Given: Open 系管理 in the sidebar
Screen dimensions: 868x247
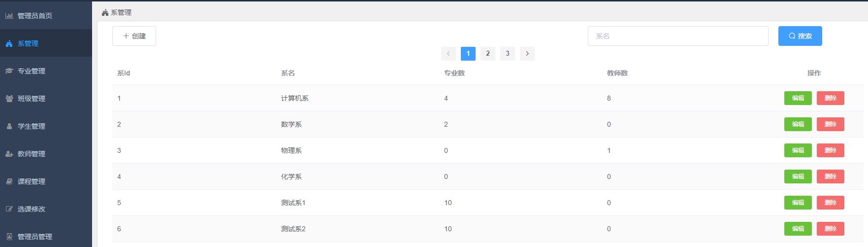Looking at the screenshot, I should coord(46,43).
